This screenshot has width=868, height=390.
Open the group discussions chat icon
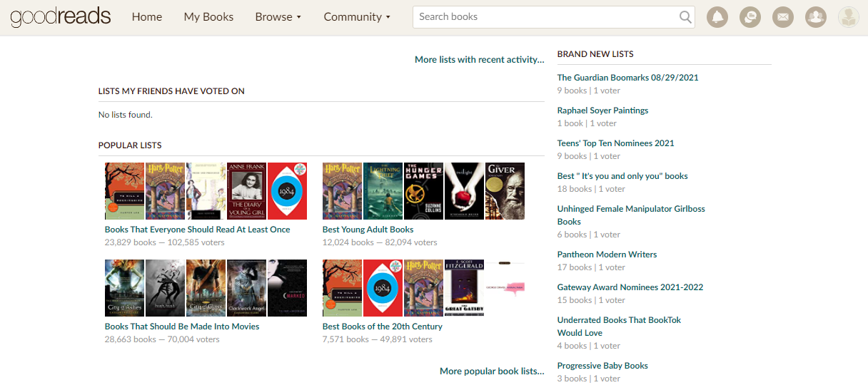(750, 17)
